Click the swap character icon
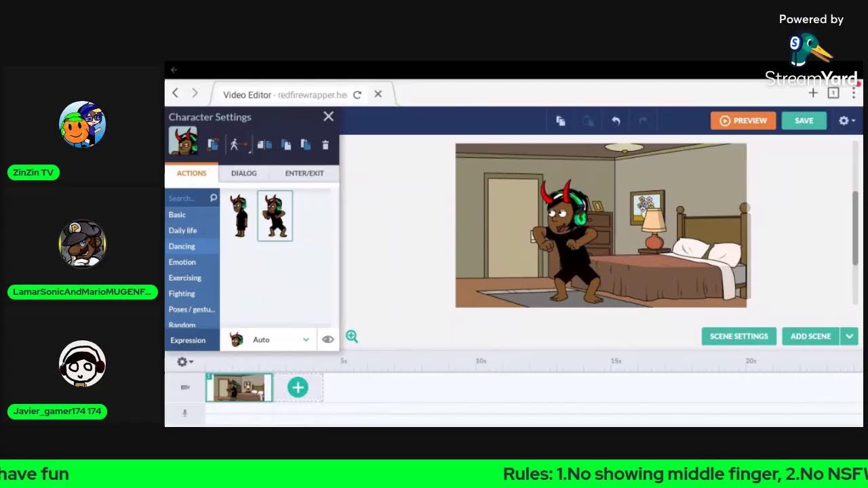This screenshot has height=488, width=868. (x=213, y=144)
